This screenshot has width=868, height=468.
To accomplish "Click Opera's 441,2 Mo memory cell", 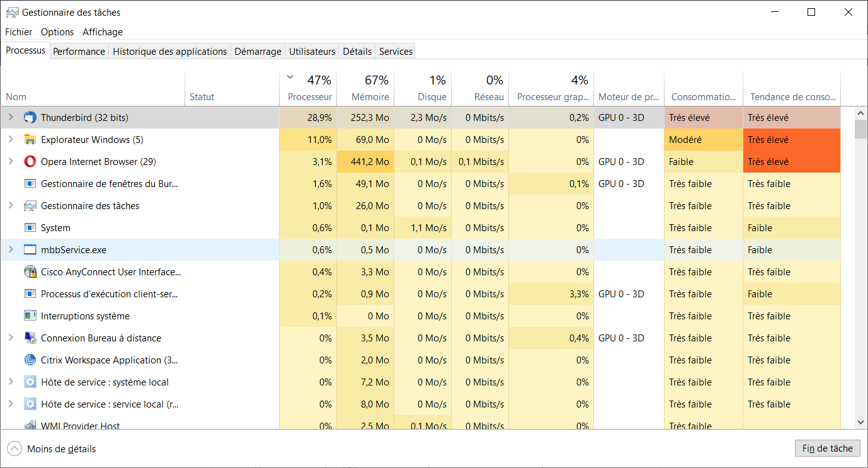I will pyautogui.click(x=365, y=162).
